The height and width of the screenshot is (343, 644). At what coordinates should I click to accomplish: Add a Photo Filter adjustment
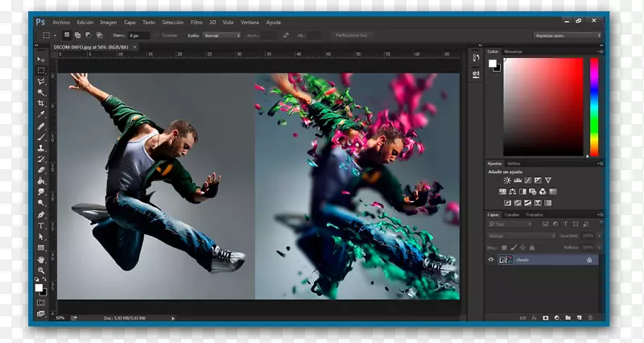533,192
